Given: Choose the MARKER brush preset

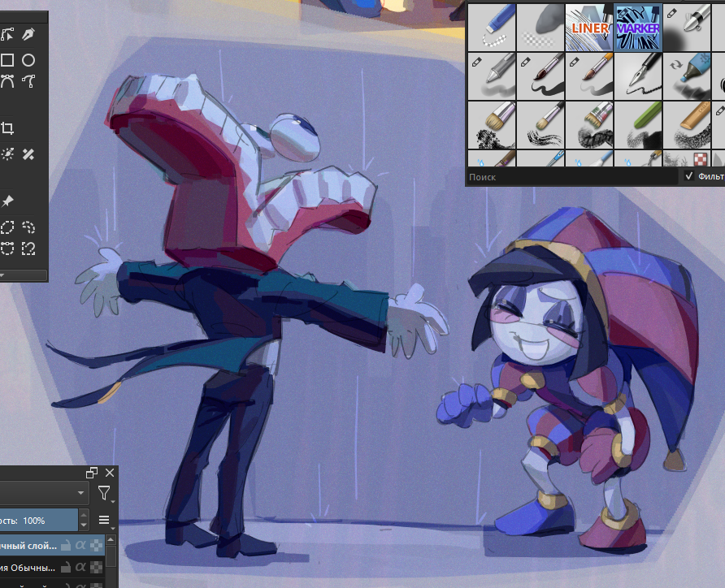Looking at the screenshot, I should [638, 27].
